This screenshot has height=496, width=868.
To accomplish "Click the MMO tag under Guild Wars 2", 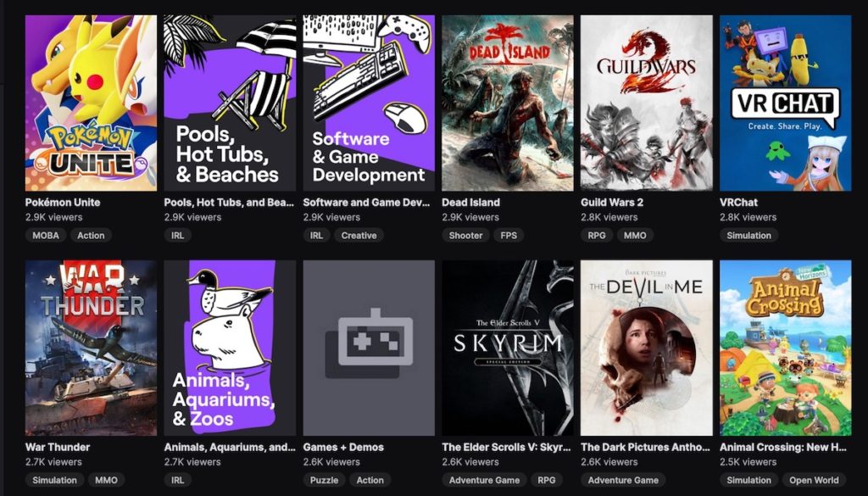I will click(x=635, y=235).
